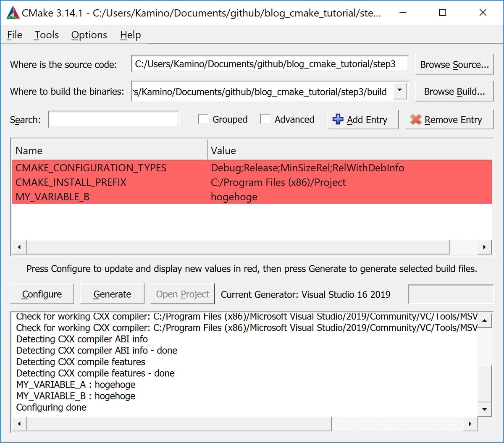
Task: Click the Open Project button
Action: 183,294
